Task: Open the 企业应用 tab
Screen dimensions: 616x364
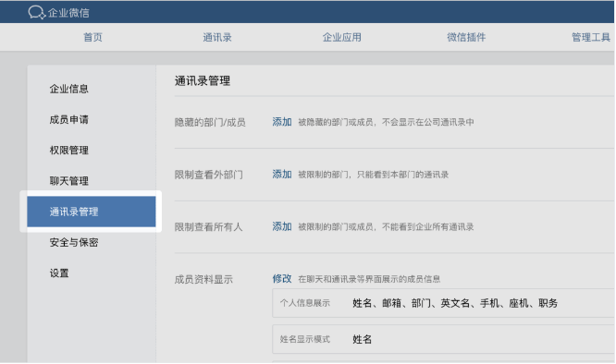Action: coord(342,37)
